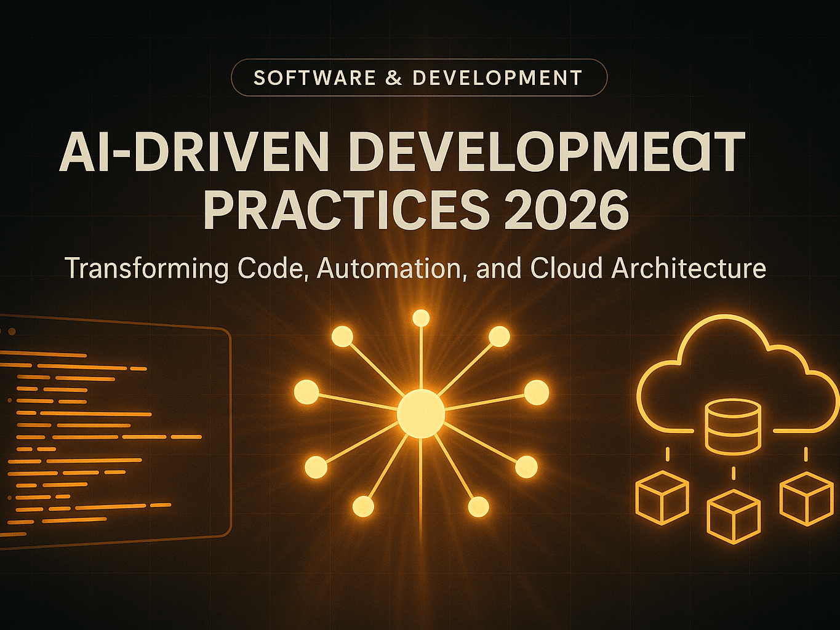The width and height of the screenshot is (840, 630).
Task: Click the central glowing hub node
Action: [420, 413]
